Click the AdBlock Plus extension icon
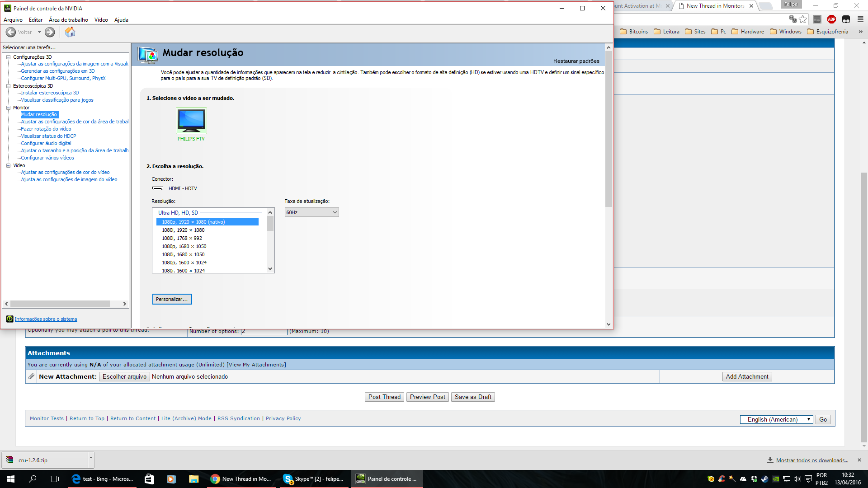Viewport: 868px width, 488px height. point(831,19)
